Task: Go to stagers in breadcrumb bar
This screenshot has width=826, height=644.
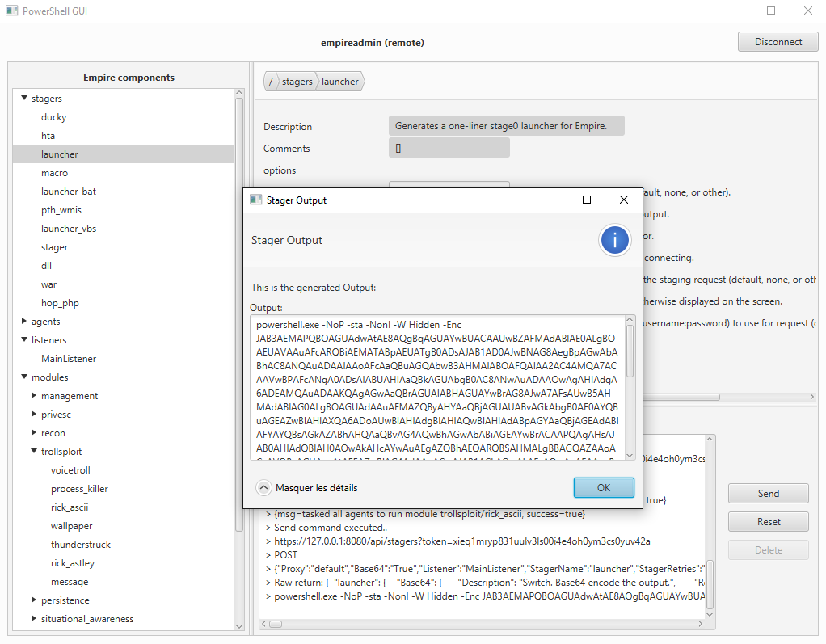Action: click(x=297, y=82)
